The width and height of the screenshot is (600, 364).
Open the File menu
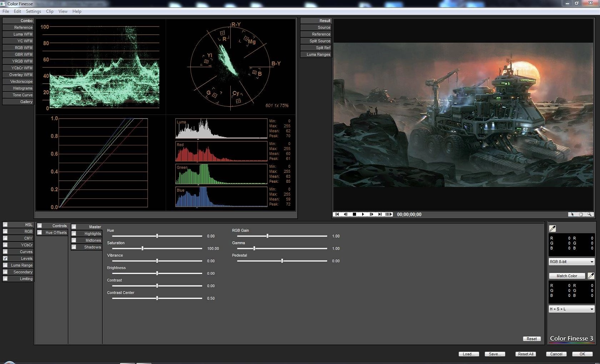(x=6, y=11)
